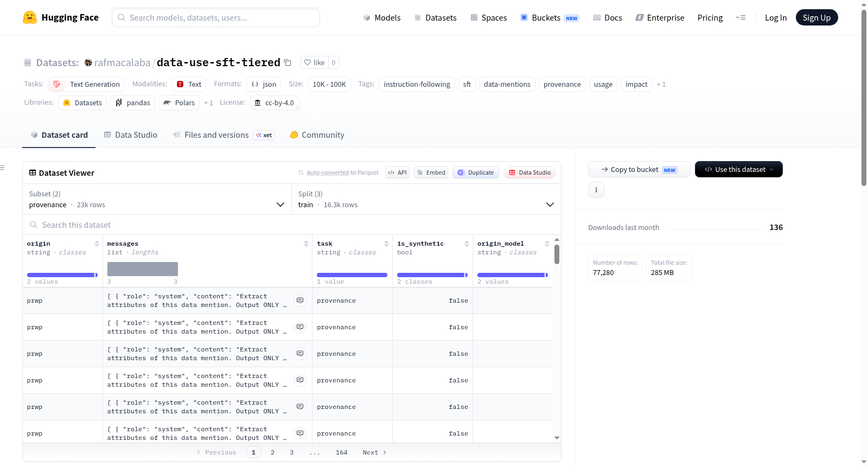Expand the Split train dropdown
The height and width of the screenshot is (467, 868).
click(x=426, y=199)
